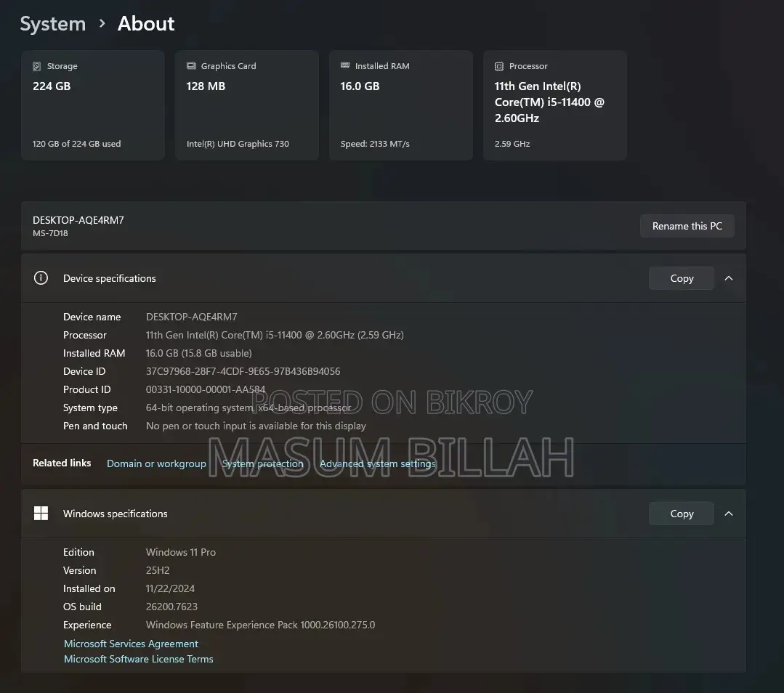Go back to System breadcrumb

(x=53, y=23)
